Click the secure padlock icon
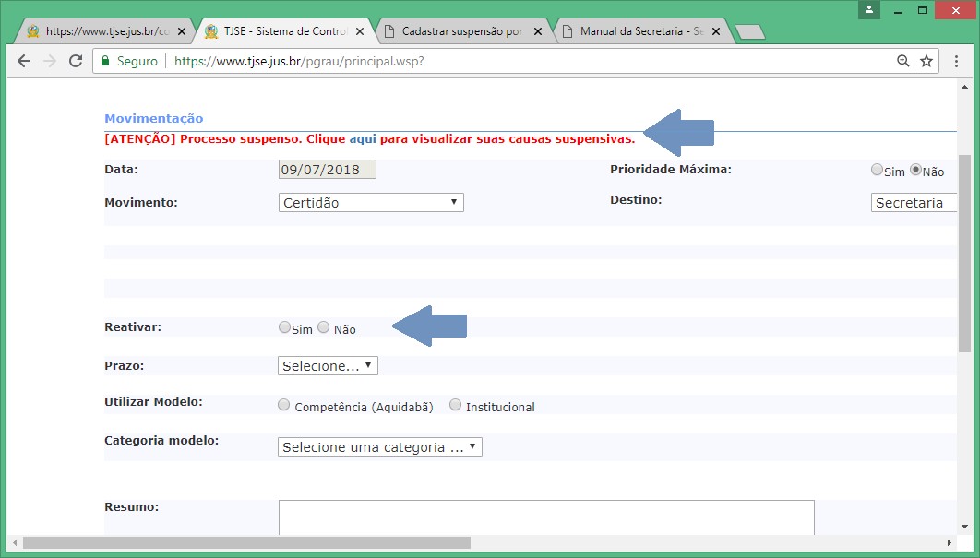This screenshot has width=980, height=558. click(x=105, y=61)
